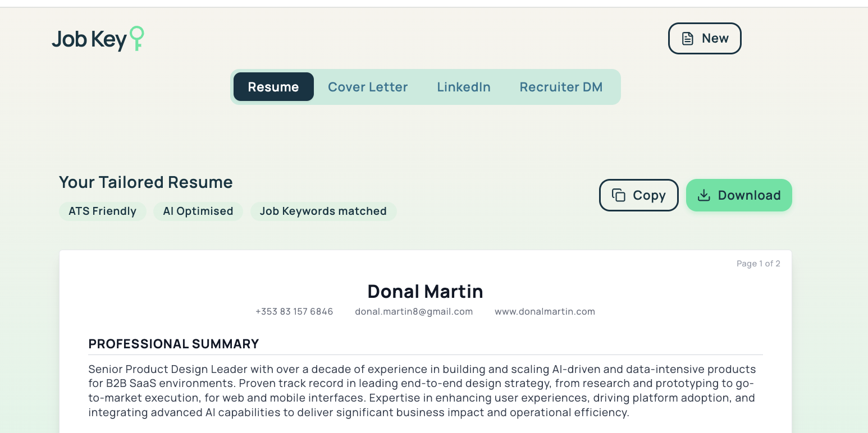This screenshot has height=433, width=868.
Task: Click the AI Optimised badge
Action: (198, 211)
